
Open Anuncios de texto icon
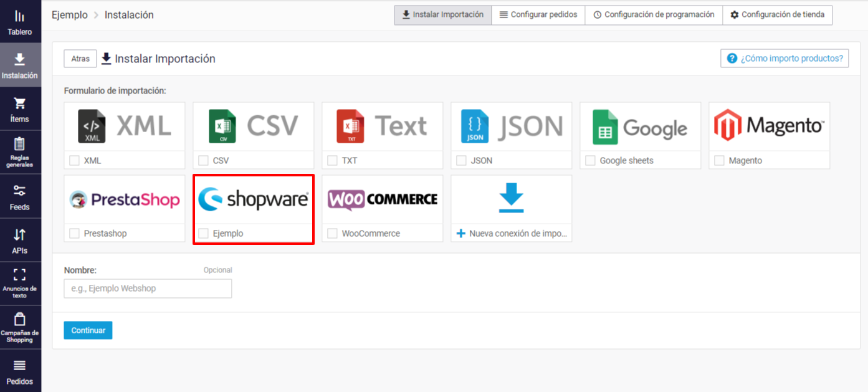(x=20, y=275)
